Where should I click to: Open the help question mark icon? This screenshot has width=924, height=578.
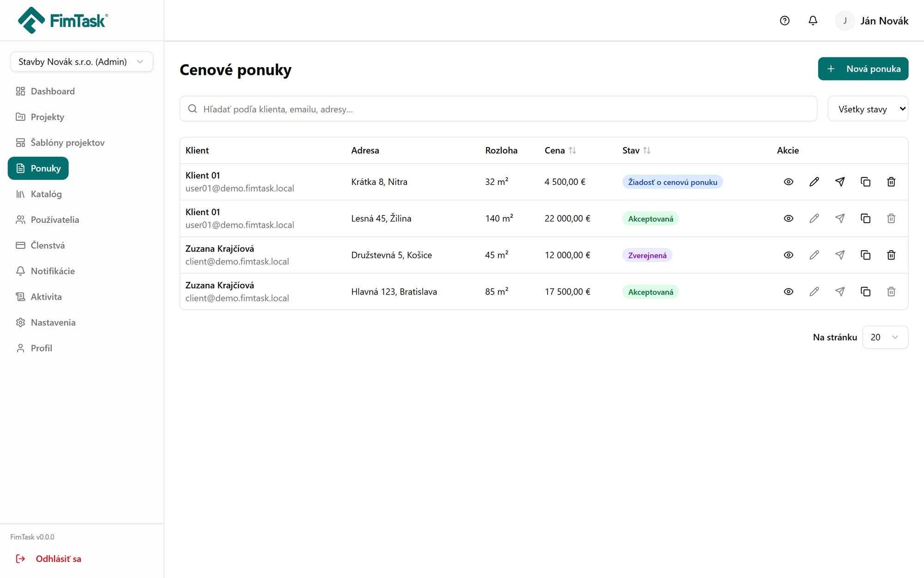pos(784,21)
